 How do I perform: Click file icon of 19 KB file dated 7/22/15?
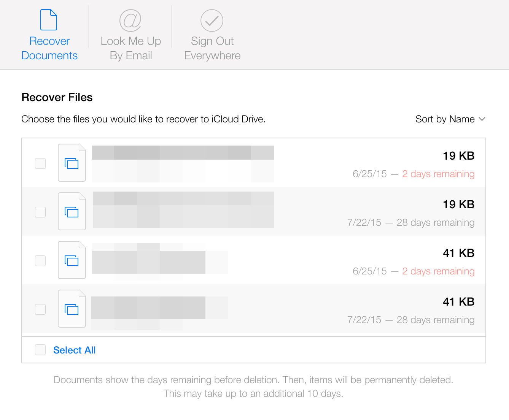[x=72, y=212]
